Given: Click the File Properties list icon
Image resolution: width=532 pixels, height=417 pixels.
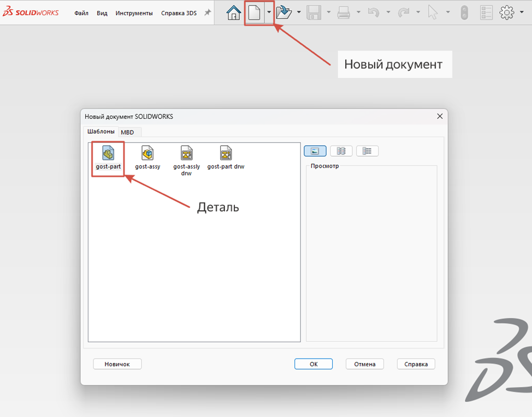Looking at the screenshot, I should click(x=486, y=13).
